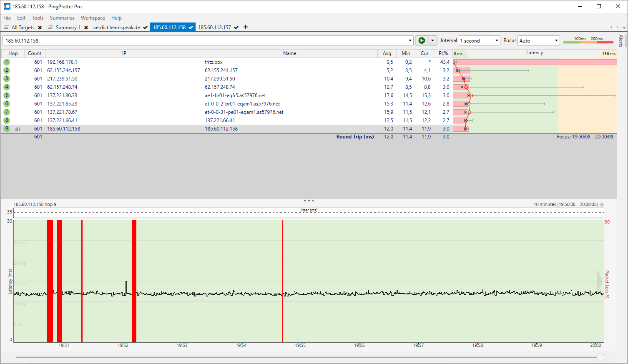Click the 43,4 packet loss value
Image resolution: width=628 pixels, height=364 pixels.
[445, 62]
